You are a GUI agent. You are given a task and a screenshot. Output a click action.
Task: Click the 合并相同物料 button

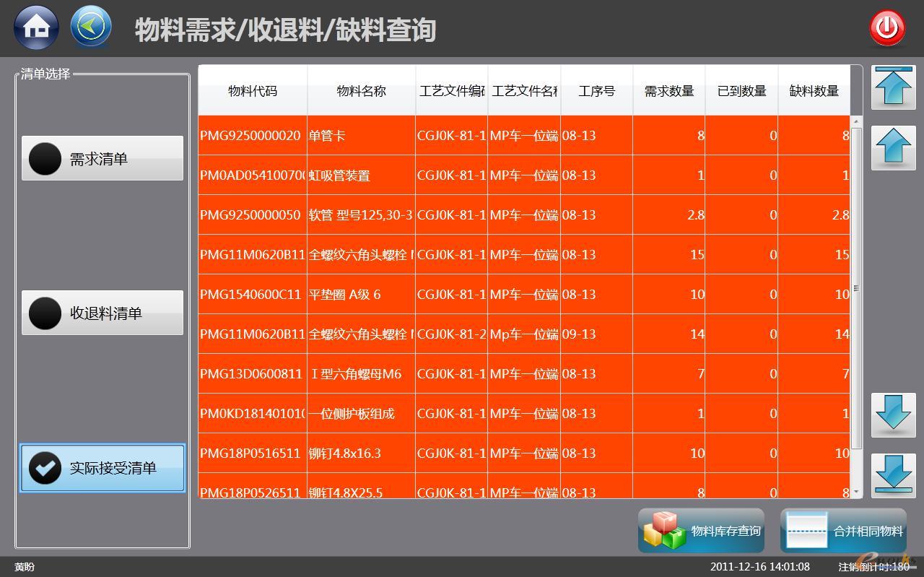click(843, 529)
